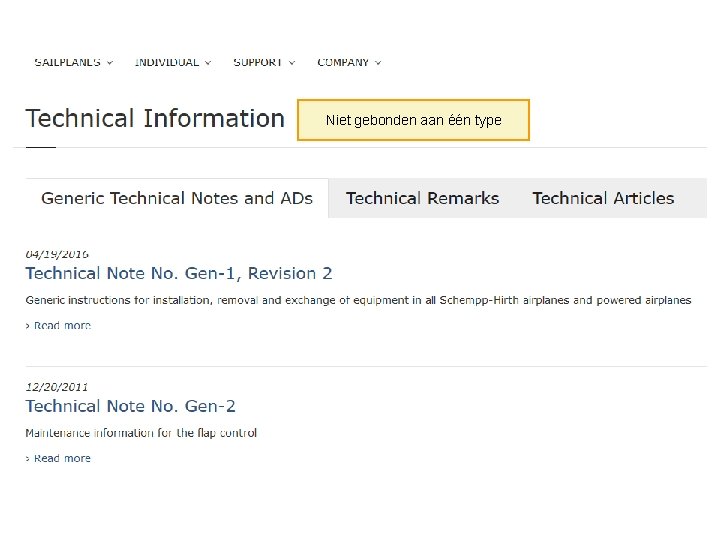This screenshot has height=540, width=720.
Task: Click the flap control maintenance description
Action: click(x=141, y=433)
